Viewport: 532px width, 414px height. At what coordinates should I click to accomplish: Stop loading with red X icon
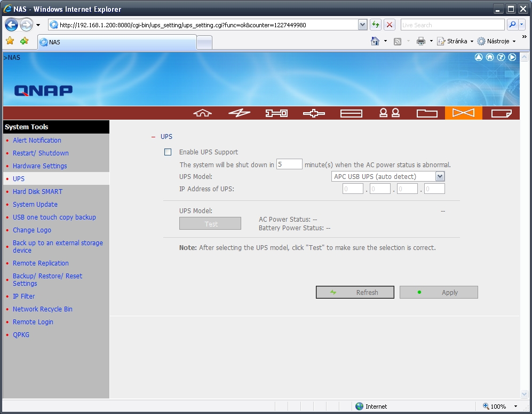[x=390, y=25]
